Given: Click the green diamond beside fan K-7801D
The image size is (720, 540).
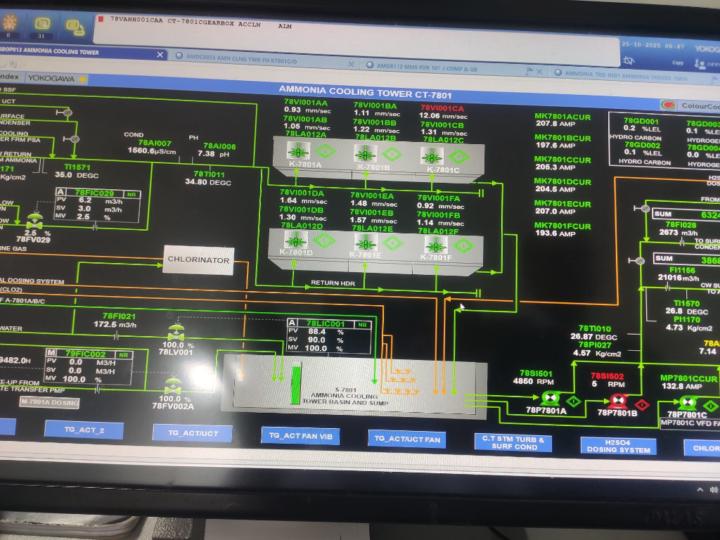Looking at the screenshot, I should click(x=324, y=240).
